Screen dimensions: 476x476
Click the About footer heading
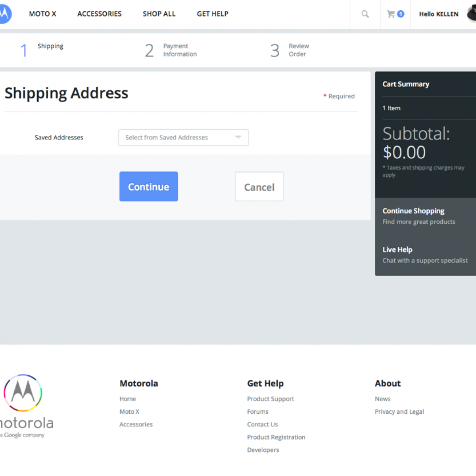388,384
